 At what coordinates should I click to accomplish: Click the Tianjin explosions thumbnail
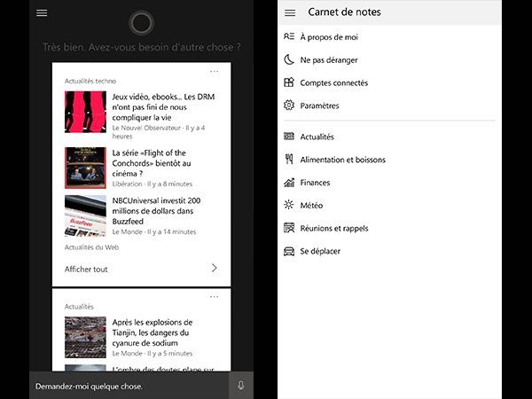pos(85,337)
